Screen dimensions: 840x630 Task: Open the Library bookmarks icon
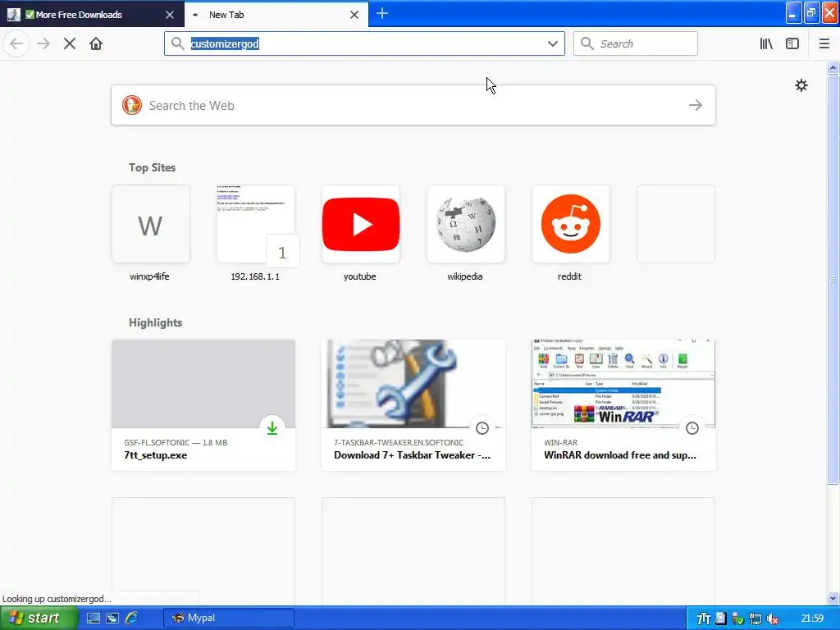[766, 43]
